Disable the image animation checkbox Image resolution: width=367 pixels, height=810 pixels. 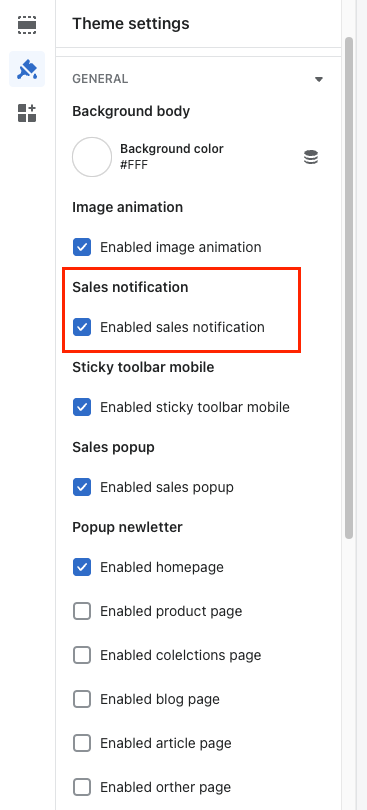click(x=82, y=247)
